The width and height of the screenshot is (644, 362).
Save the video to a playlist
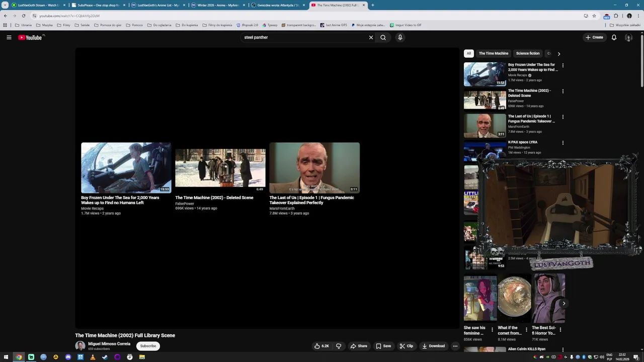click(x=383, y=346)
